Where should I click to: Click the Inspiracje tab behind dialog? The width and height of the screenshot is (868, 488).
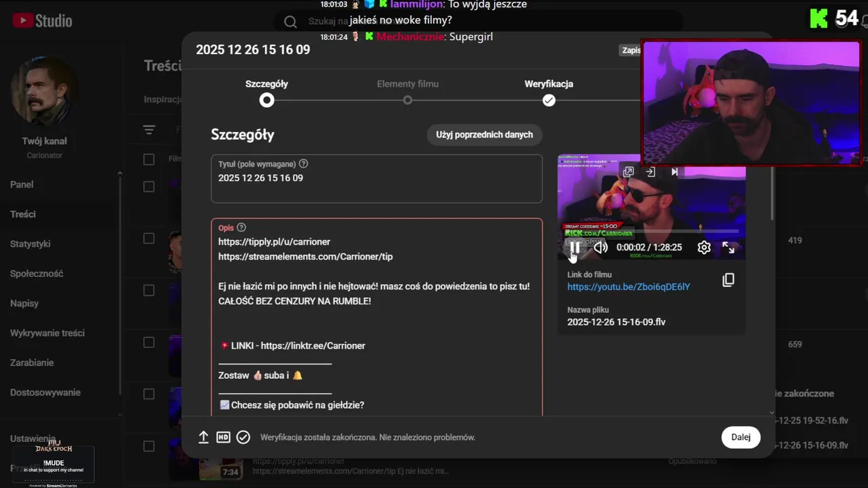coord(162,100)
